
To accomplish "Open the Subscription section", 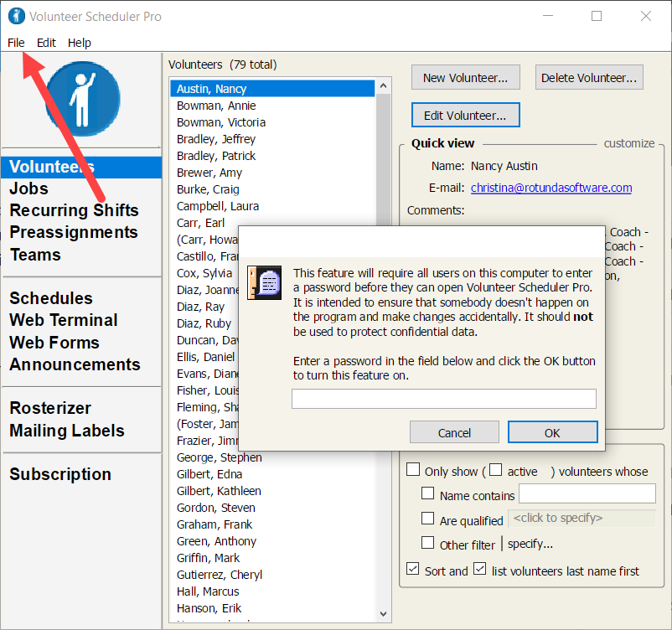I will [x=60, y=474].
